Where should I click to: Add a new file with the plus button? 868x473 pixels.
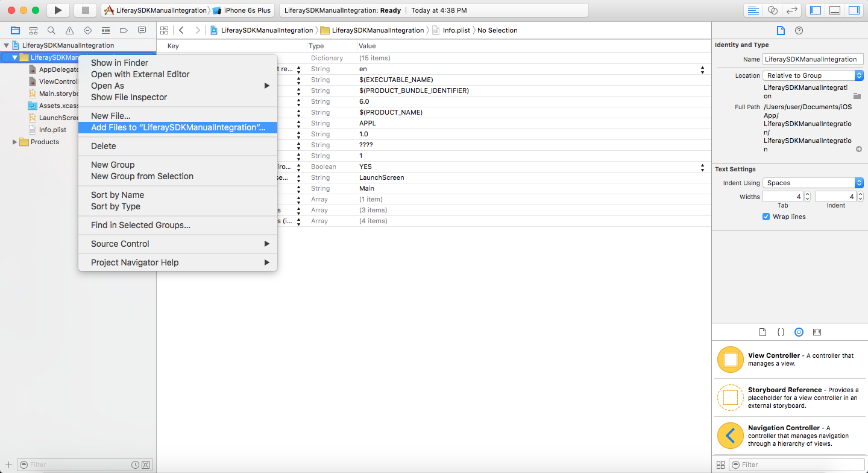pos(8,465)
